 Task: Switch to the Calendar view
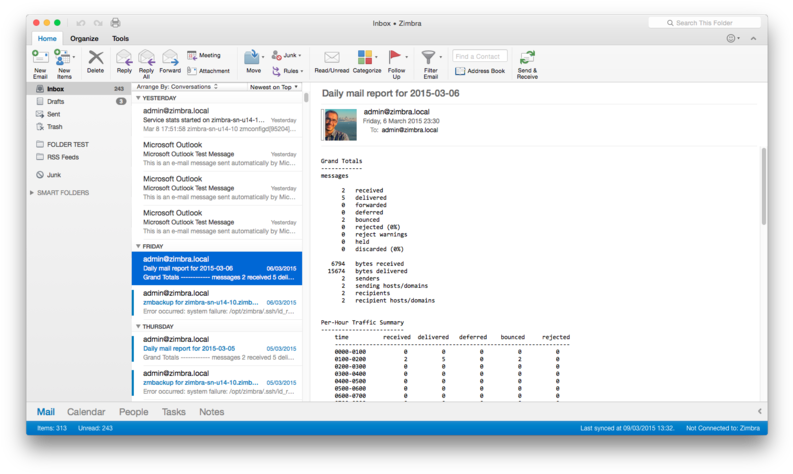pyautogui.click(x=86, y=412)
